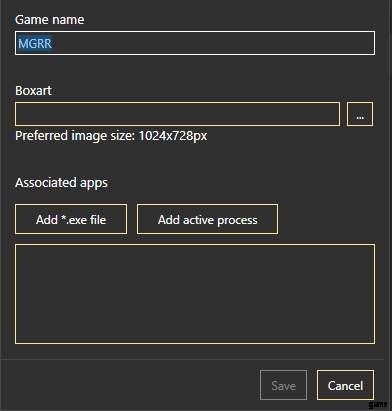Click the Game name label
392x411 pixels.
coord(49,20)
